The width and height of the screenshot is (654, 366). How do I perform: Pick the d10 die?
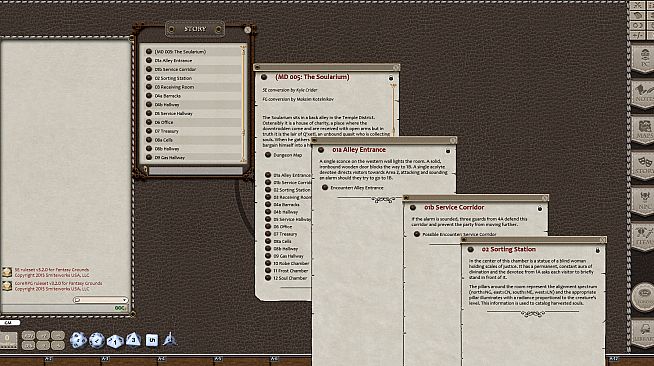(115, 341)
